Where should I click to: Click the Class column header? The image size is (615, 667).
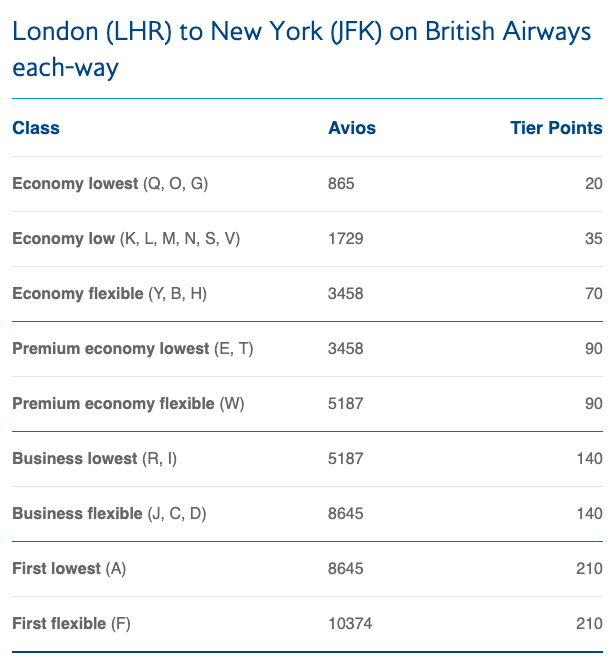(36, 128)
